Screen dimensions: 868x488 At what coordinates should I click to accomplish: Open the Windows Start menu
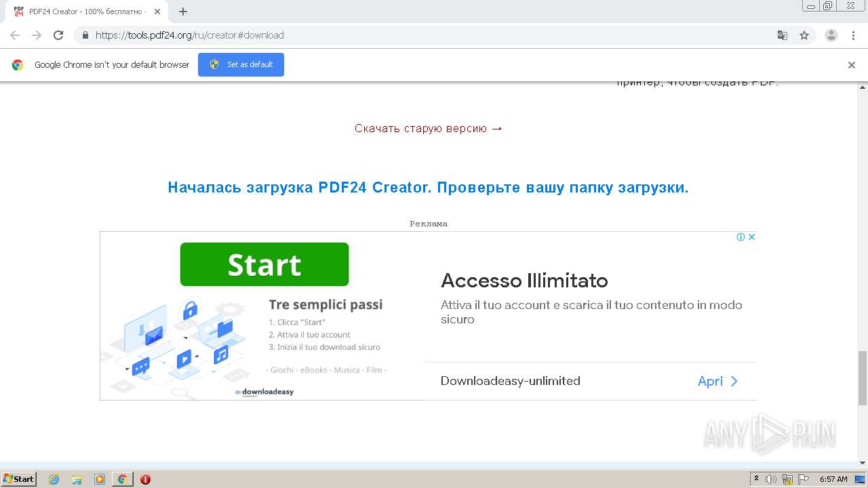point(19,479)
